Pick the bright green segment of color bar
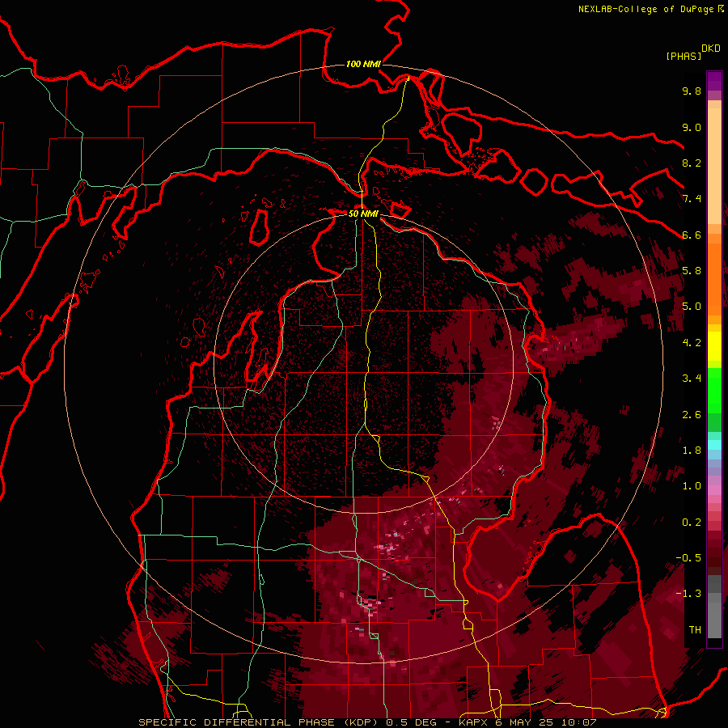728x728 pixels. [714, 390]
